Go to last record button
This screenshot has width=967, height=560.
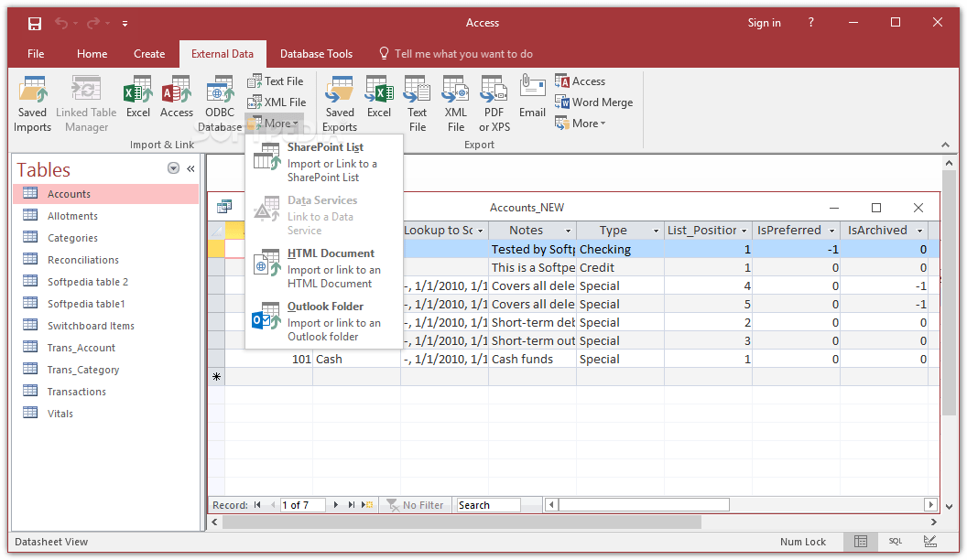(351, 505)
